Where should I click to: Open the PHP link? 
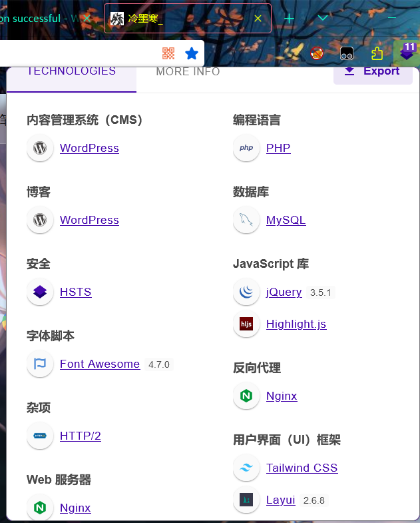278,148
